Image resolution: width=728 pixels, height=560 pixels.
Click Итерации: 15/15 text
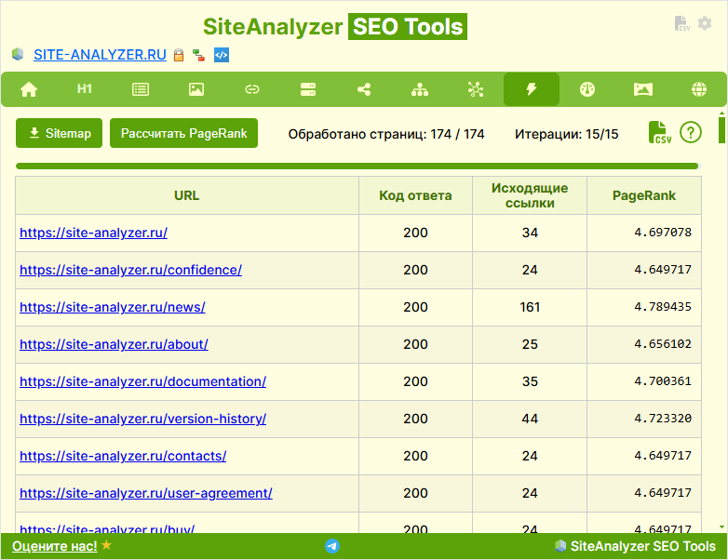coord(566,134)
